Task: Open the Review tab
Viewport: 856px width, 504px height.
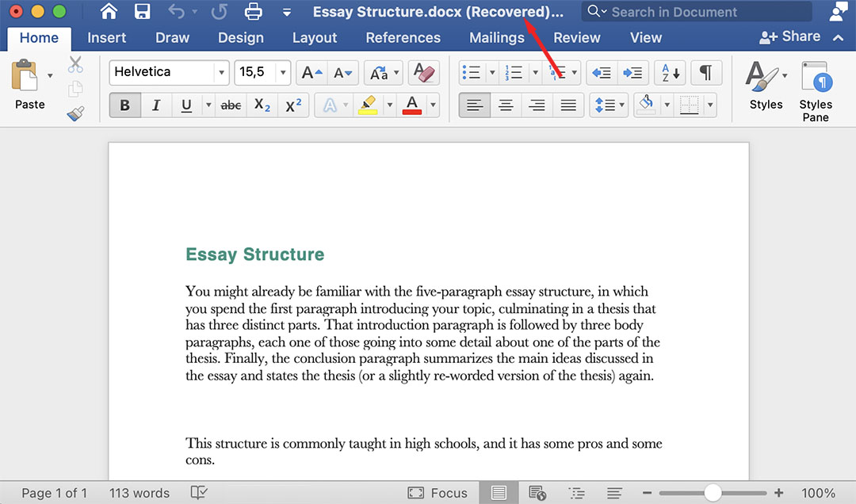Action: tap(576, 38)
